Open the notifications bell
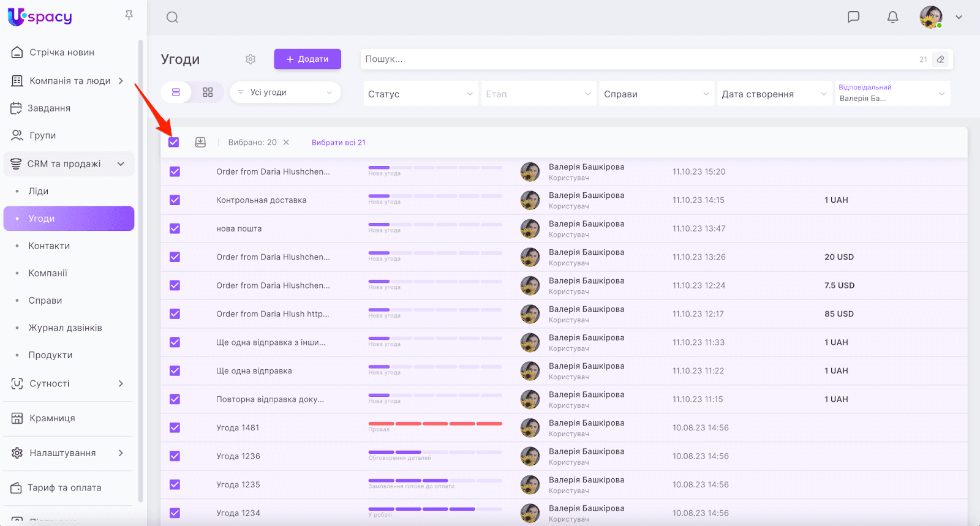 click(892, 17)
